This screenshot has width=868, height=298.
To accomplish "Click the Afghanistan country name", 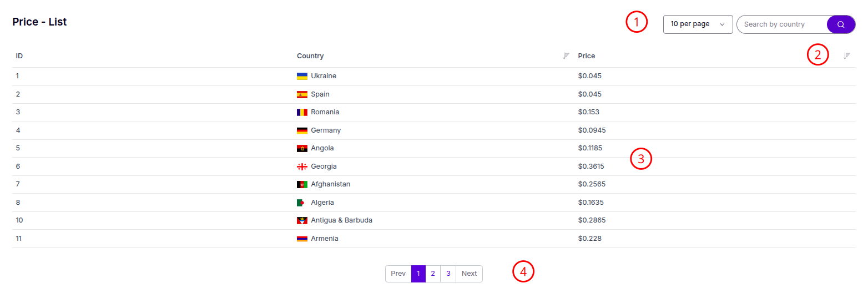I will 330,184.
